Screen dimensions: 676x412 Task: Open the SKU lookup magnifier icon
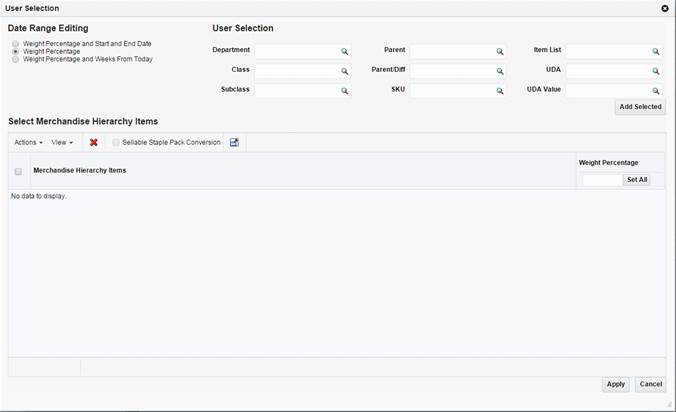500,91
